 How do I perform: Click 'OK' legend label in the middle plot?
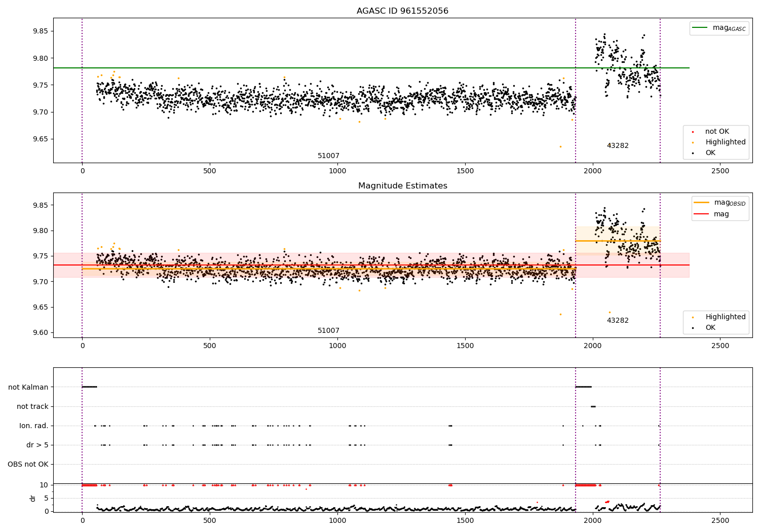point(710,328)
